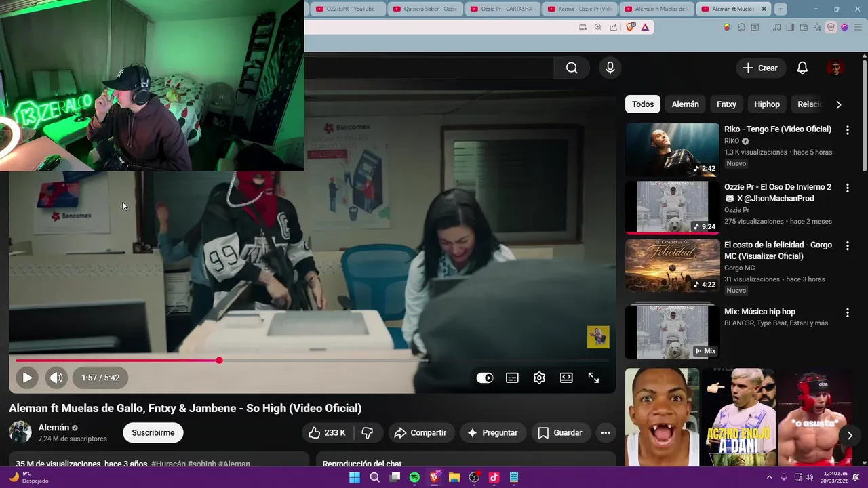Click the red video progress bar scrubber
The image size is (868, 488).
[219, 361]
